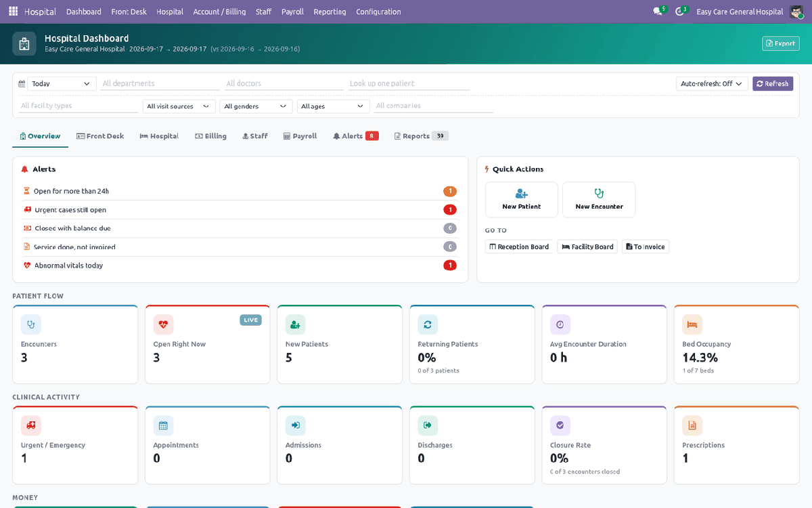Viewport: 812px width, 508px height.
Task: Open the All visit sources dropdown
Action: [179, 106]
